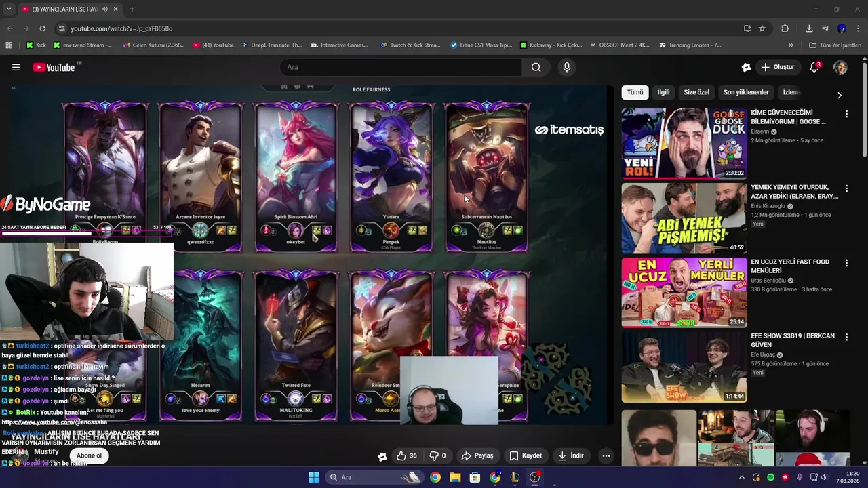Screen dimensions: 868x488
Task: Open the Goose Goose Duck video thumbnail
Action: [684, 143]
